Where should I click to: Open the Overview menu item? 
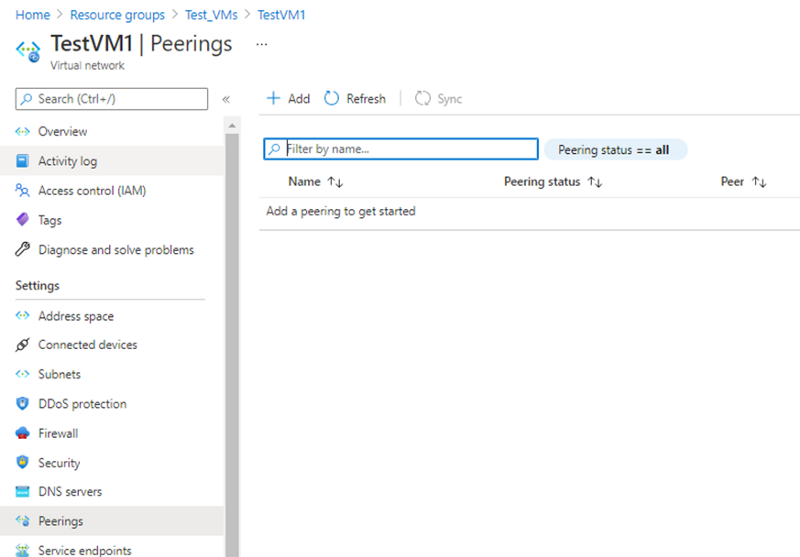(x=62, y=131)
